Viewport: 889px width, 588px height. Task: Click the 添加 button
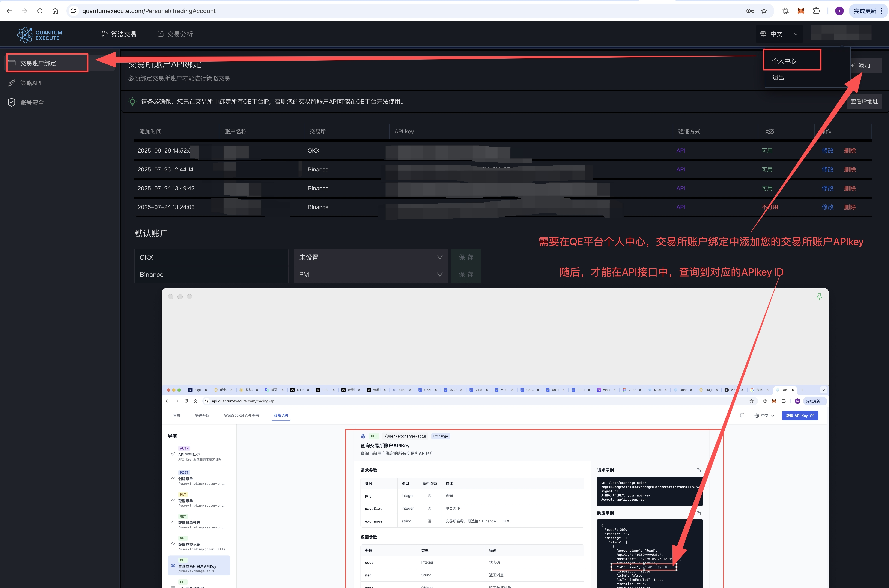click(x=865, y=65)
